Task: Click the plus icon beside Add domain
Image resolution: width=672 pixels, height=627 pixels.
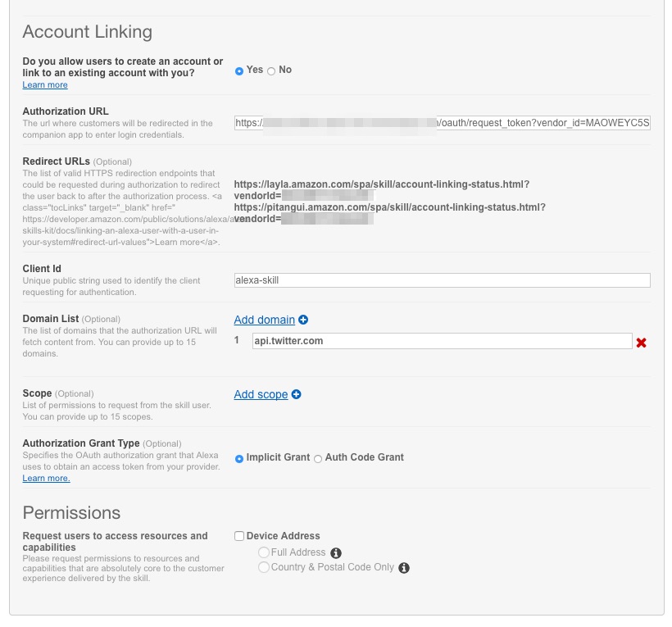Action: 303,320
